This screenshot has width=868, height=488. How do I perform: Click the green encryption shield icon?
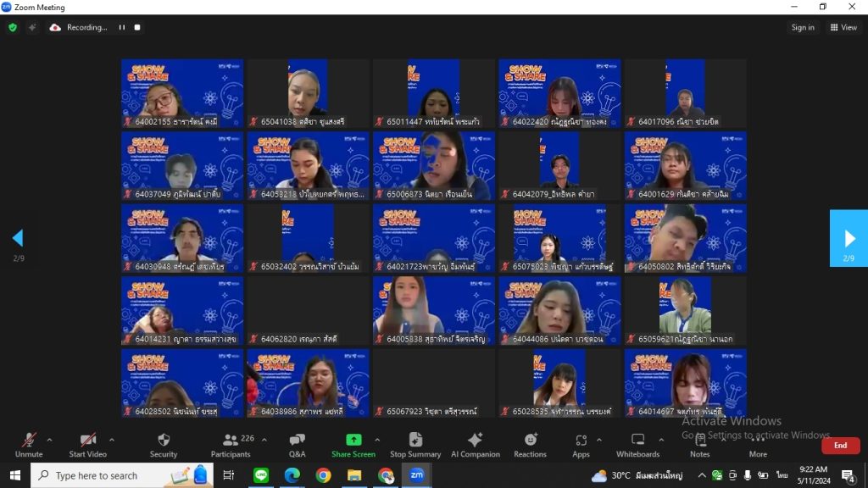(x=13, y=27)
